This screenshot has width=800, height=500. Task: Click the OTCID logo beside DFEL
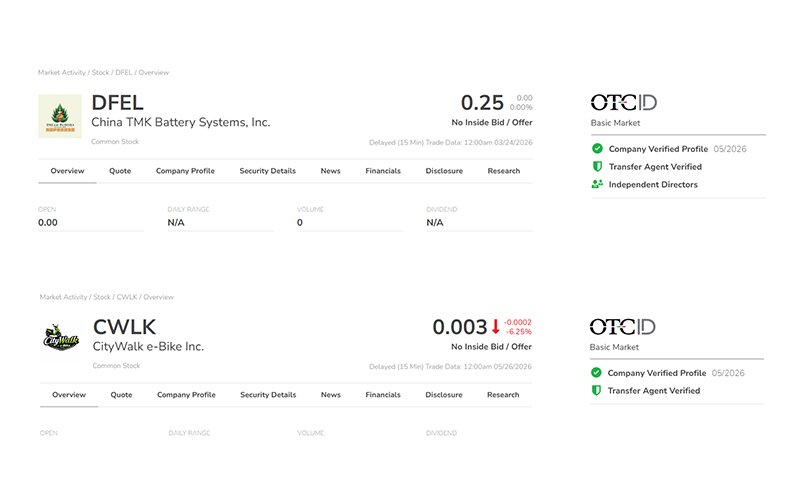tap(623, 103)
